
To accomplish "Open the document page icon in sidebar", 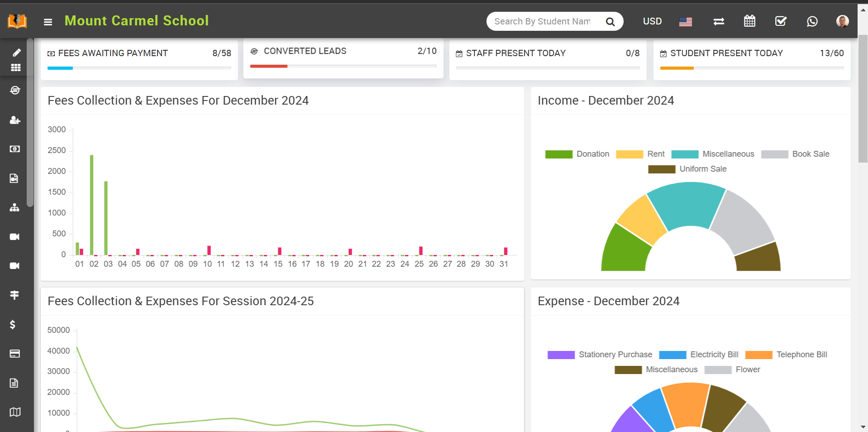I will click(x=14, y=383).
